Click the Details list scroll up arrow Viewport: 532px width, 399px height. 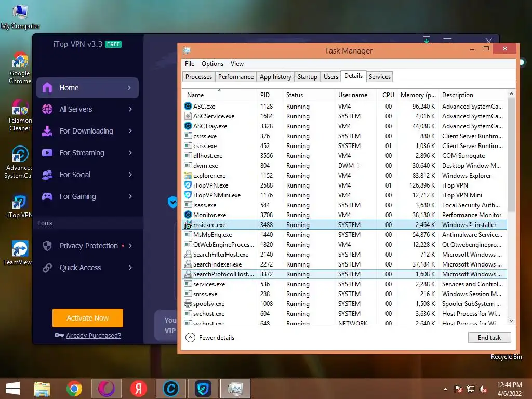coord(511,94)
